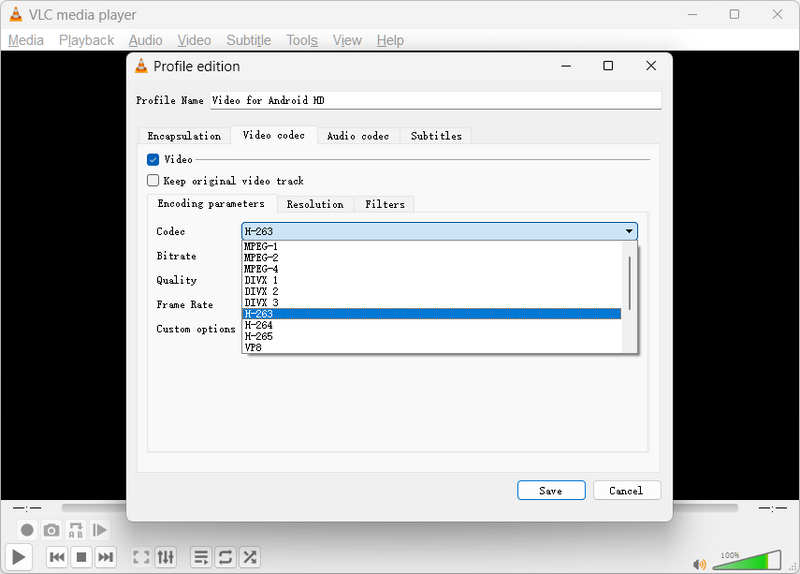Close the Profile edition dialog
Screen dimensions: 800x574
(651, 66)
